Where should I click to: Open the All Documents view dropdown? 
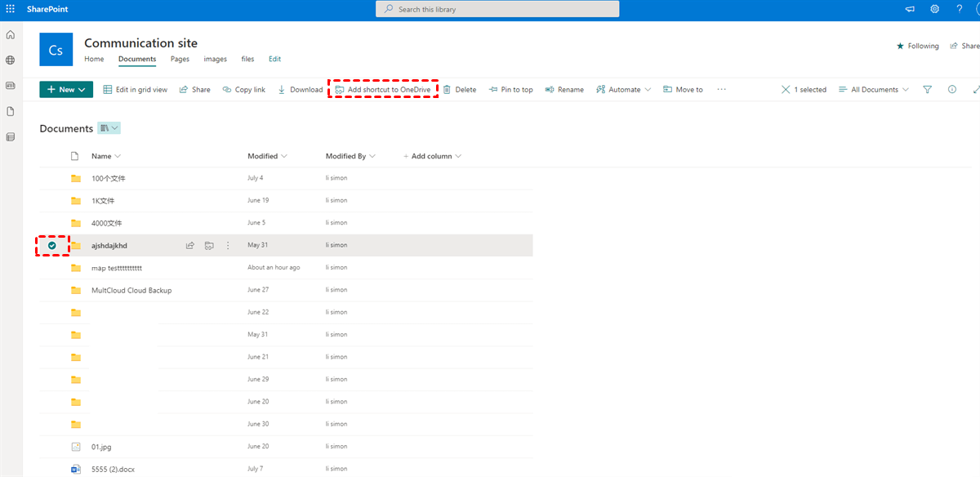[x=874, y=90]
